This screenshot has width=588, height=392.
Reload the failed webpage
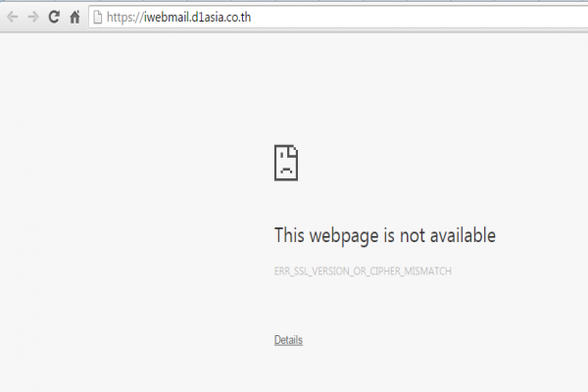point(54,17)
